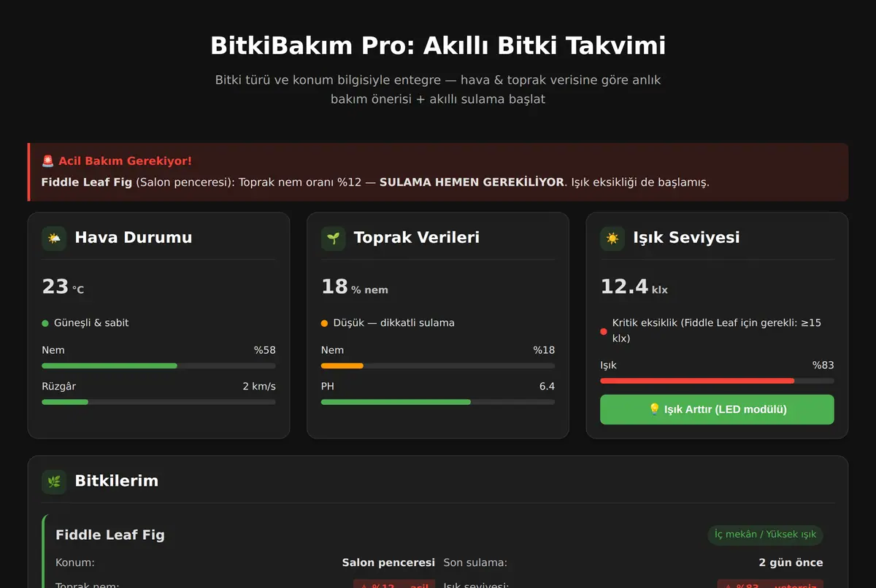This screenshot has height=588, width=876.
Task: Click the Kritik eksiklik warning text
Action: pyautogui.click(x=717, y=330)
